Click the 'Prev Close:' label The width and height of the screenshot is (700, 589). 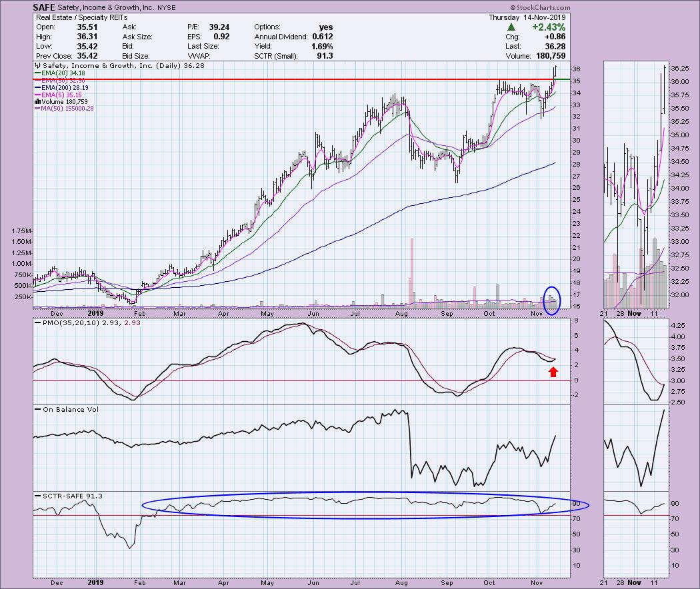click(x=54, y=56)
